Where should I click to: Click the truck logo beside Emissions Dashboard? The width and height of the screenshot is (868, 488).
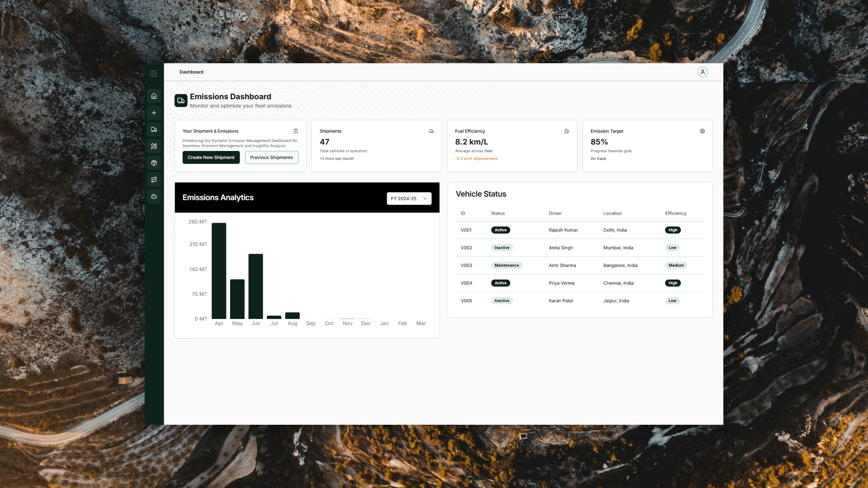181,101
